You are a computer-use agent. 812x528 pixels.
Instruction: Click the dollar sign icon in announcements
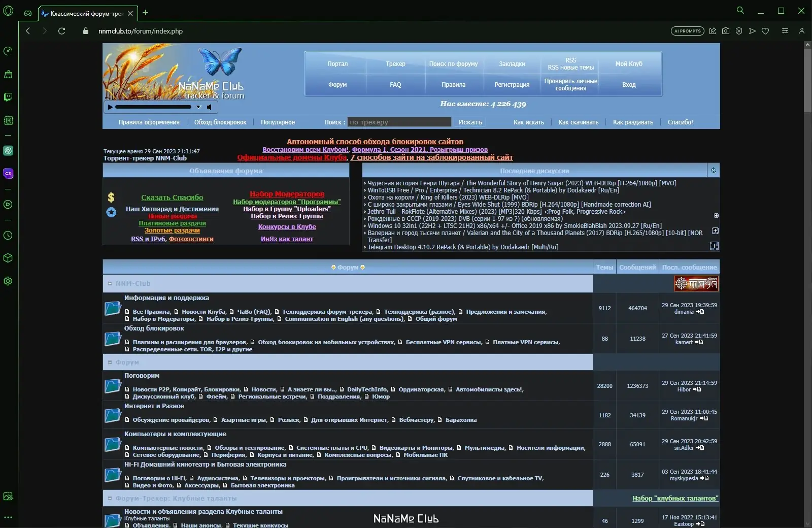tap(111, 197)
